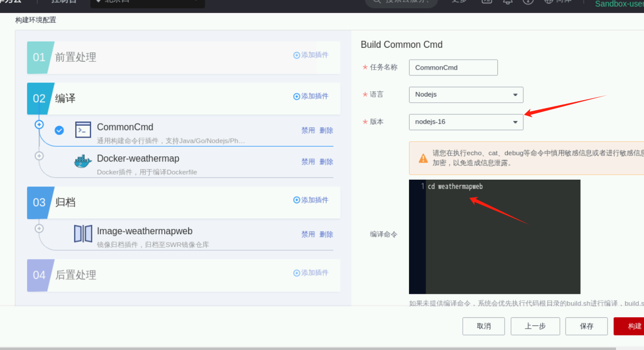Select the Docker-weathermap step title
This screenshot has height=350, width=644.
point(138,158)
